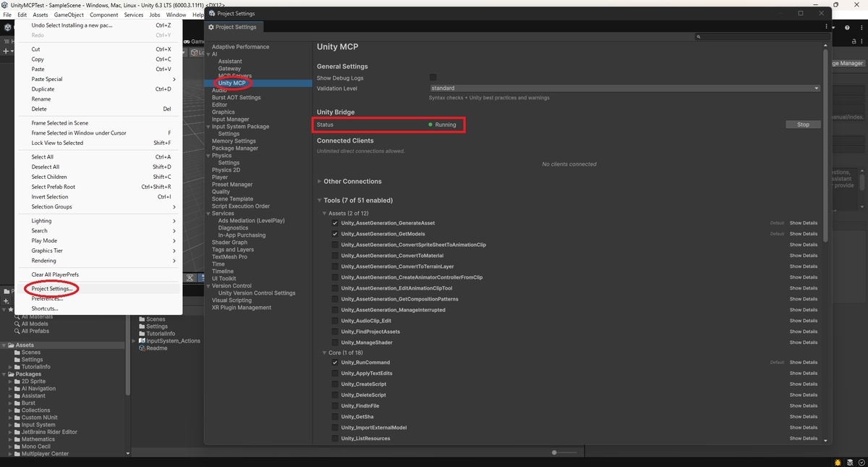Viewport: 868px width, 467px height.
Task: Select JetBrains Rider Editor package row
Action: (x=49, y=432)
